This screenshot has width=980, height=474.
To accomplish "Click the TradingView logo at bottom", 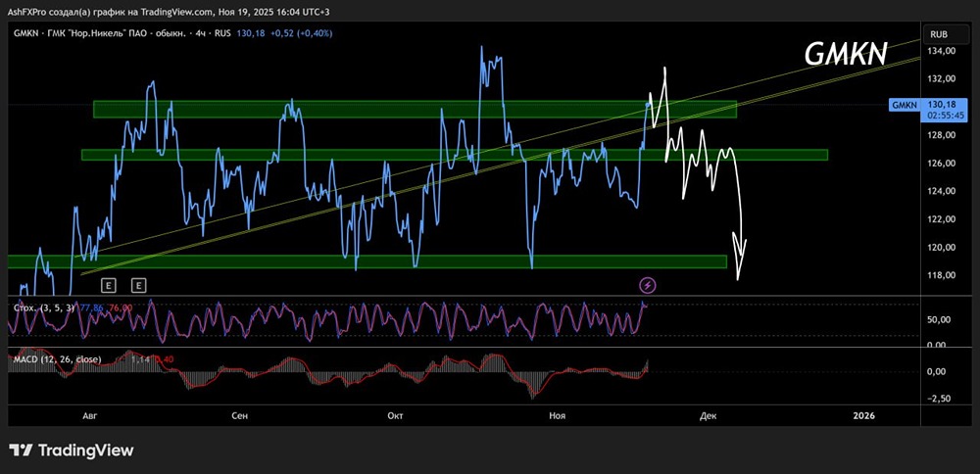I will point(72,450).
